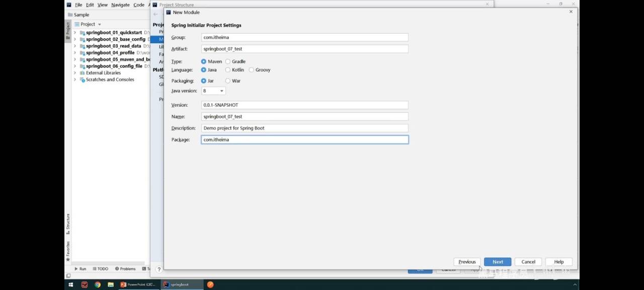This screenshot has height=290, width=644.
Task: Expand External Libraries node
Action: [x=75, y=73]
